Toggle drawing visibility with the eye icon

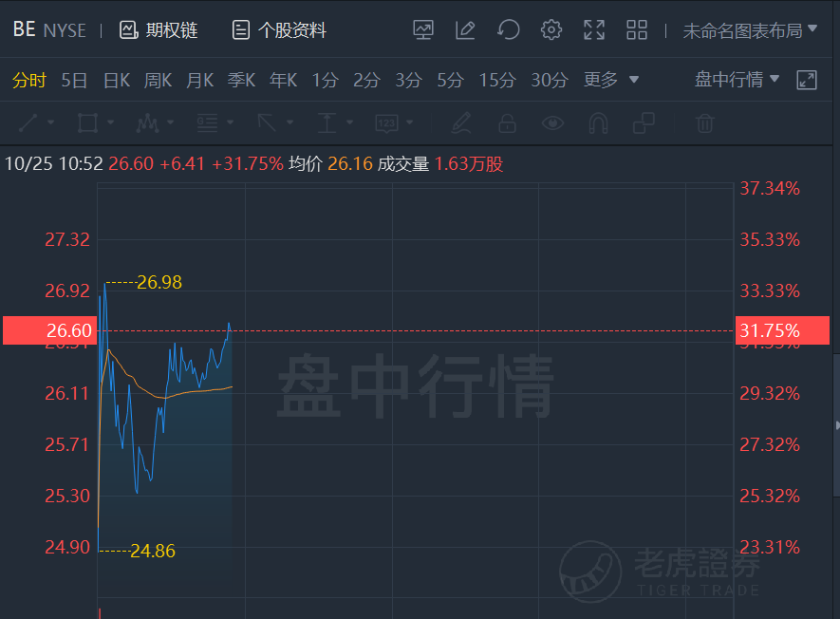552,123
